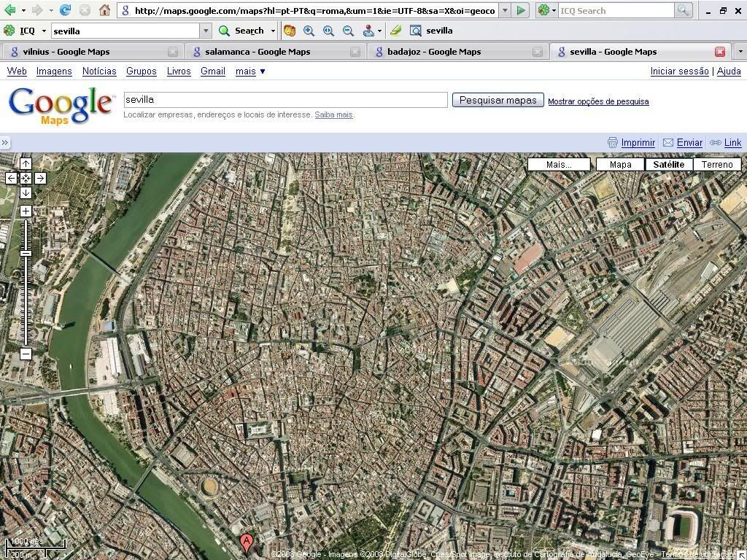
Task: Pan the map up with the arrow button
Action: tap(26, 164)
